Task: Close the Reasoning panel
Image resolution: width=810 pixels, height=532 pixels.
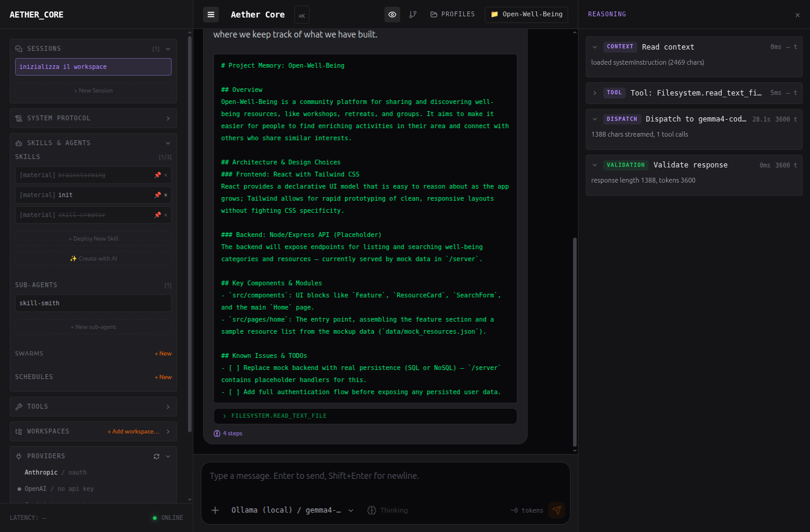Action: [797, 15]
